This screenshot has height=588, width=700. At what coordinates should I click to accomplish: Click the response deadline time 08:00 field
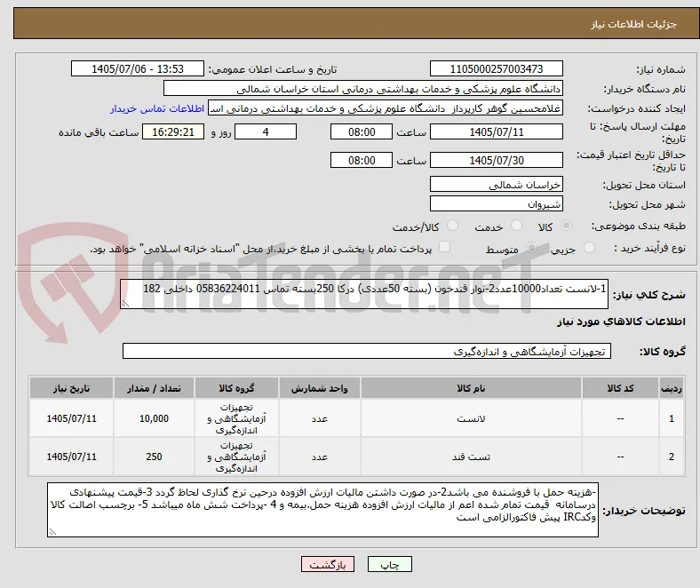pos(362,131)
